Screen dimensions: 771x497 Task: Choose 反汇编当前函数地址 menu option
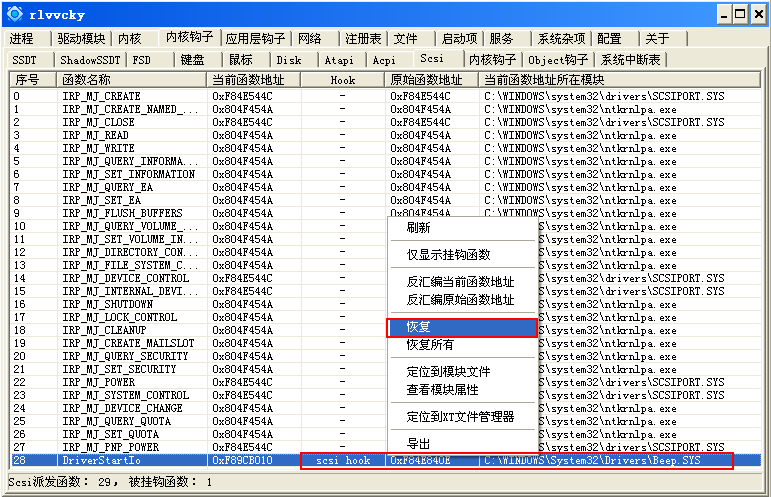tap(460, 282)
